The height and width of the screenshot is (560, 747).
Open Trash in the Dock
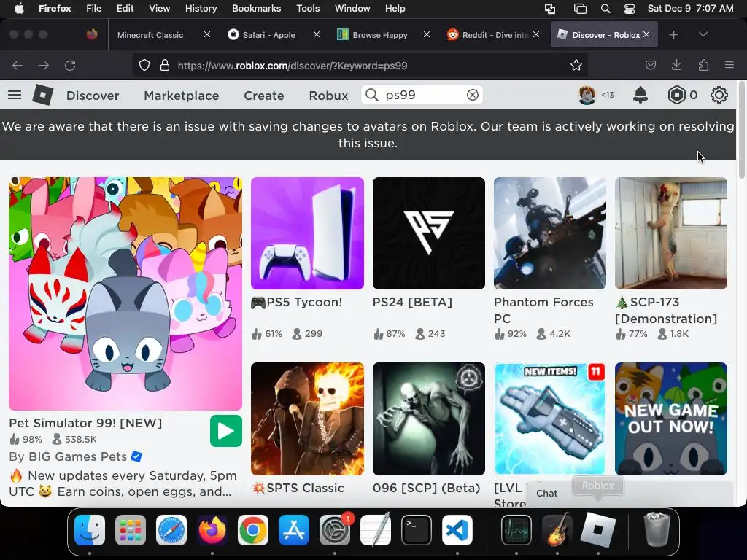[x=657, y=530]
